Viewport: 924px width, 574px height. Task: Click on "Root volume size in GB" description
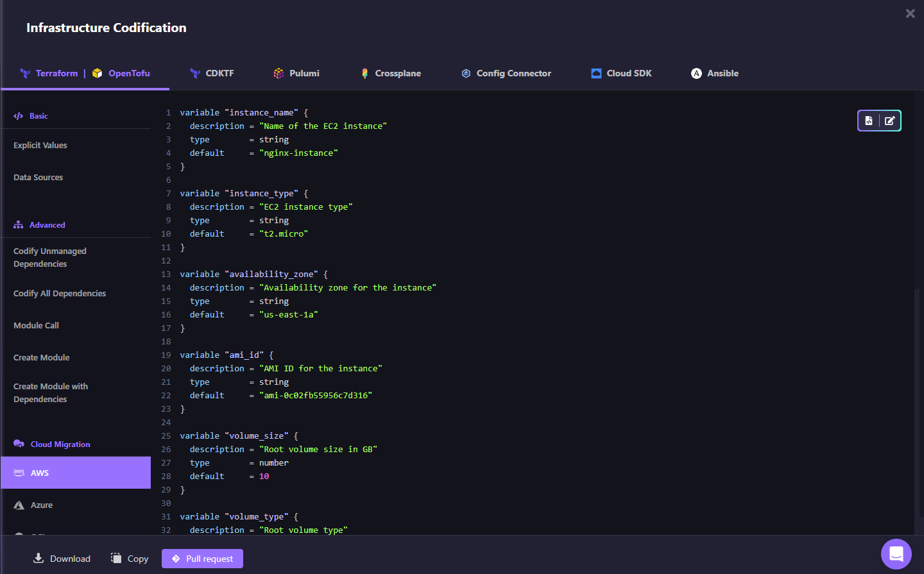[x=318, y=450]
